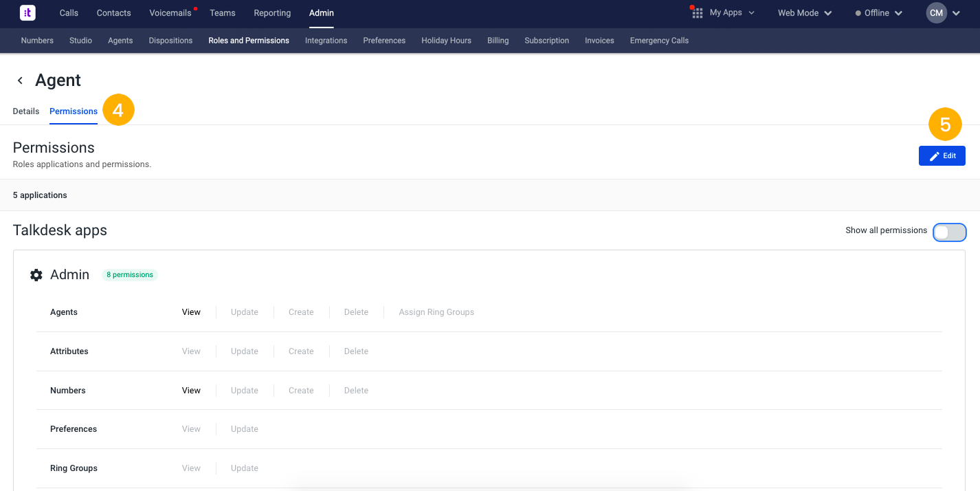This screenshot has height=491, width=980.
Task: Click Delete permission in Attributes row
Action: tap(356, 351)
